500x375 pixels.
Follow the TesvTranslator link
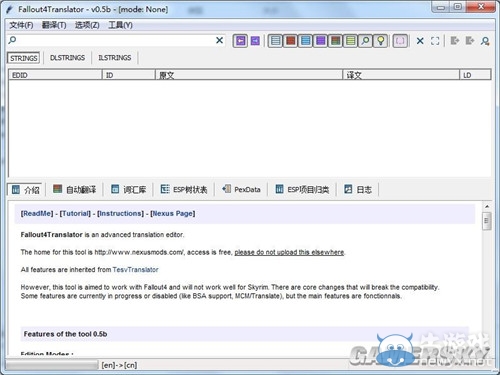135,270
